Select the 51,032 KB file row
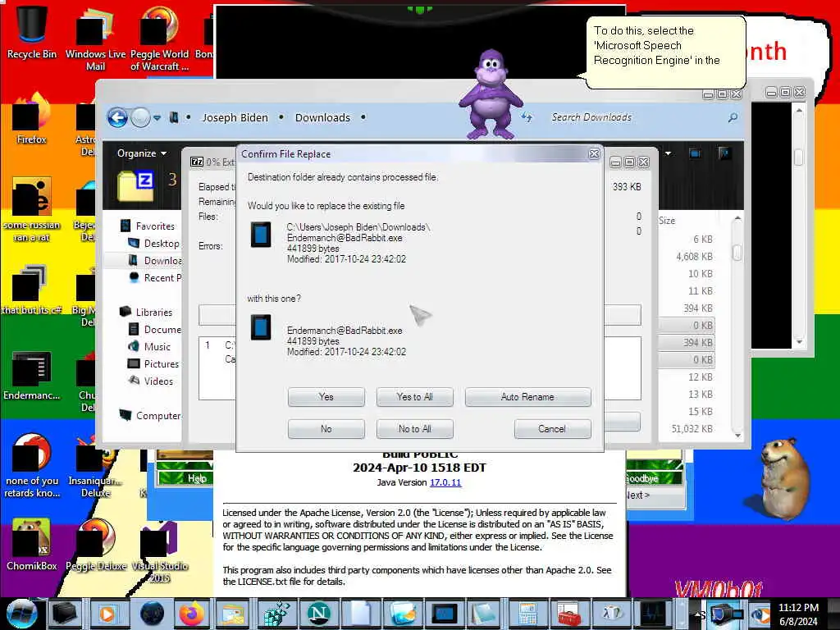 click(692, 428)
